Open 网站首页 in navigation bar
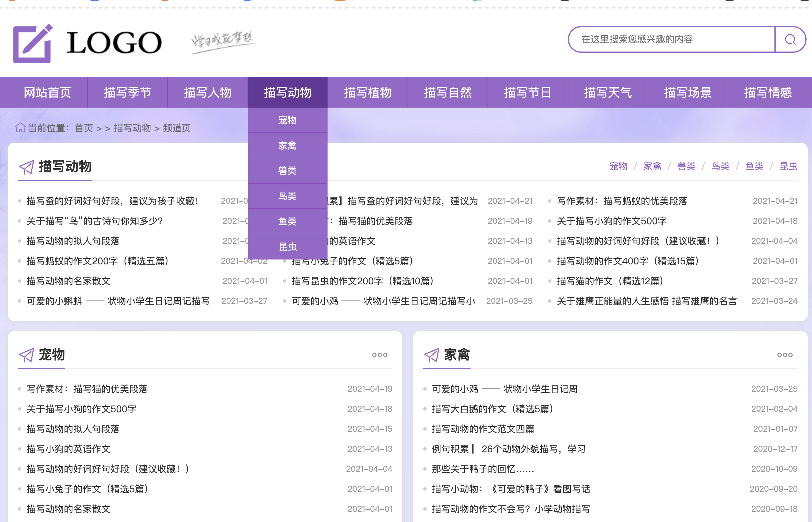Viewport: 812px width, 522px height. click(48, 92)
